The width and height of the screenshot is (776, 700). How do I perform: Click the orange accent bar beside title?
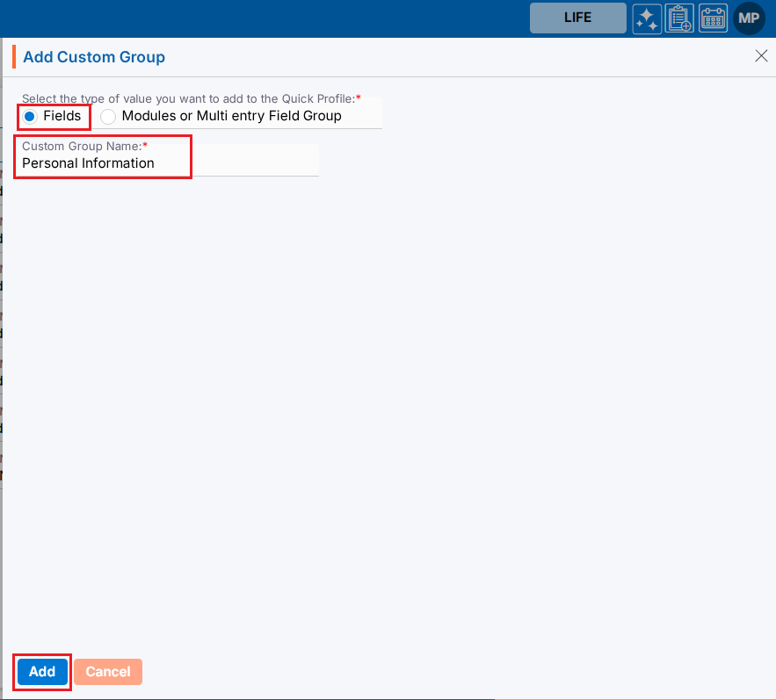coord(14,57)
